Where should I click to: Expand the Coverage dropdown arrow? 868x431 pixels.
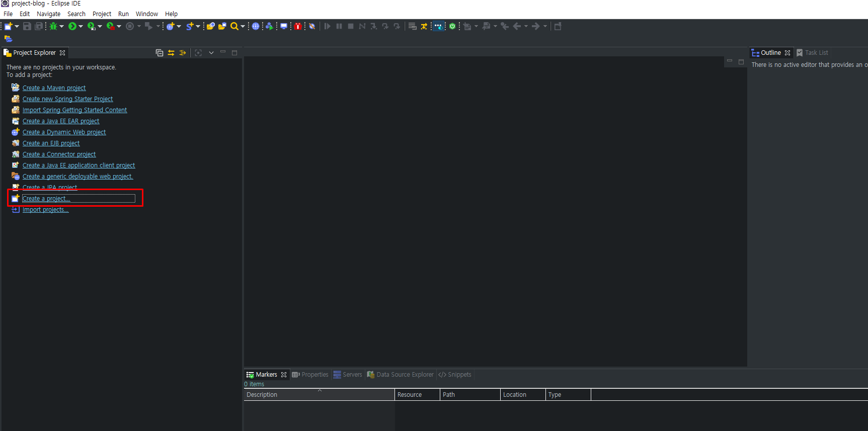100,26
